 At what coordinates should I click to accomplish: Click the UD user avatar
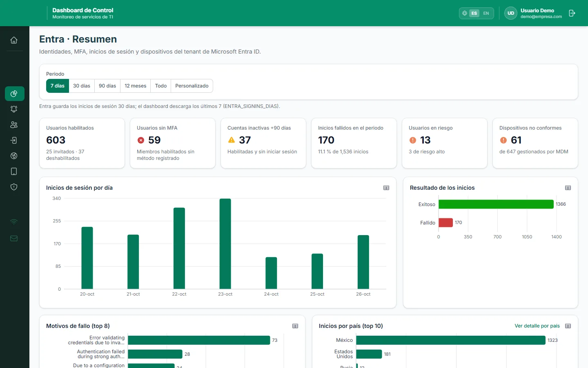(x=511, y=13)
